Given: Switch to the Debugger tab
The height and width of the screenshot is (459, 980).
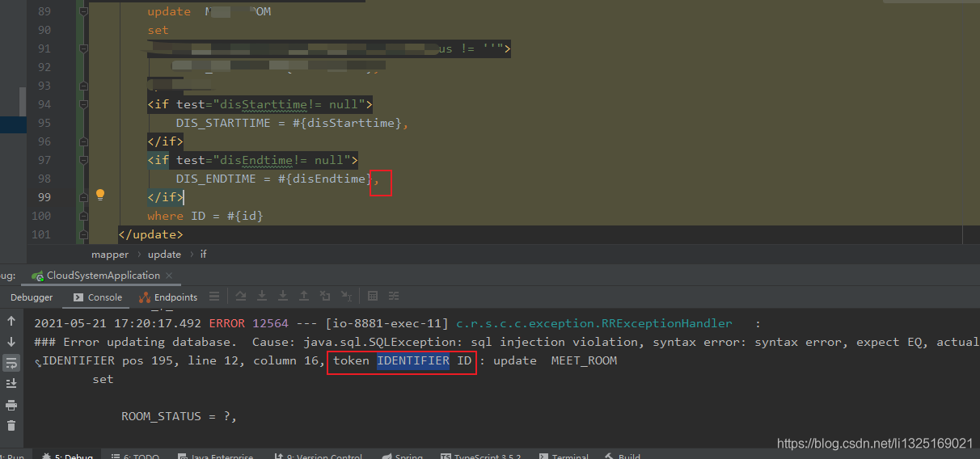Looking at the screenshot, I should tap(32, 297).
